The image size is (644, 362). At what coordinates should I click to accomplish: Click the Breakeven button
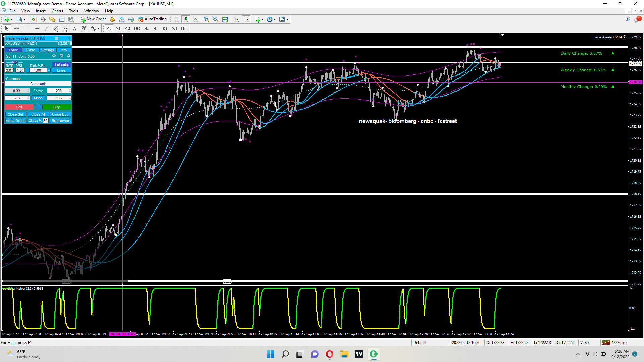60,121
